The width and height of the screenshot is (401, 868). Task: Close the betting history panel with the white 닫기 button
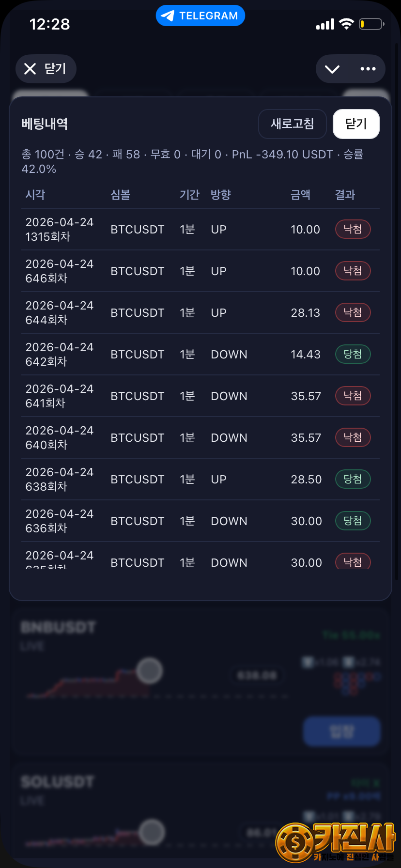point(356,124)
